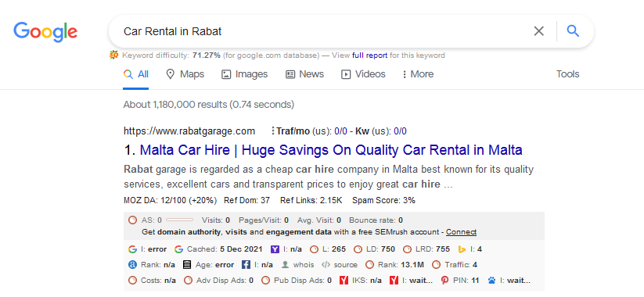Click the LD value 750
Viewport: 644px width, 297px height.
pyautogui.click(x=388, y=249)
